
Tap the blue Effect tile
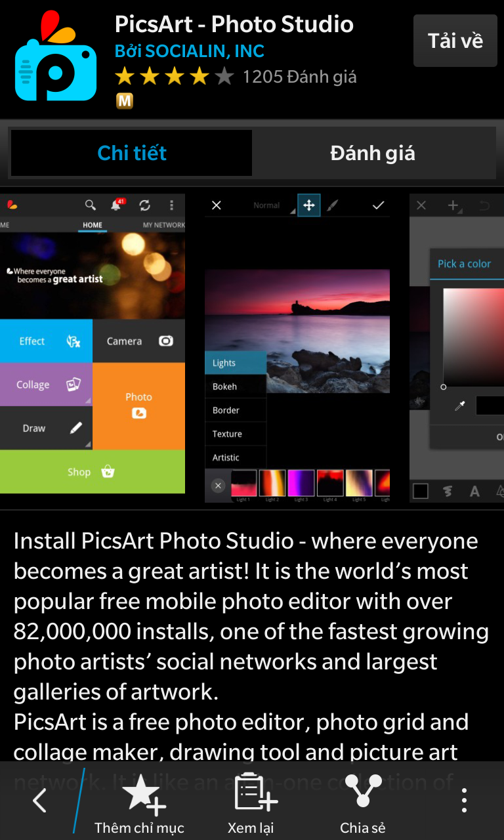[x=46, y=341]
